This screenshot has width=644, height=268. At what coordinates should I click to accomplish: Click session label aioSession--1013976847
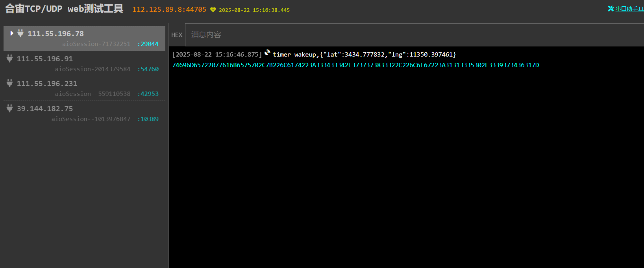[91, 119]
